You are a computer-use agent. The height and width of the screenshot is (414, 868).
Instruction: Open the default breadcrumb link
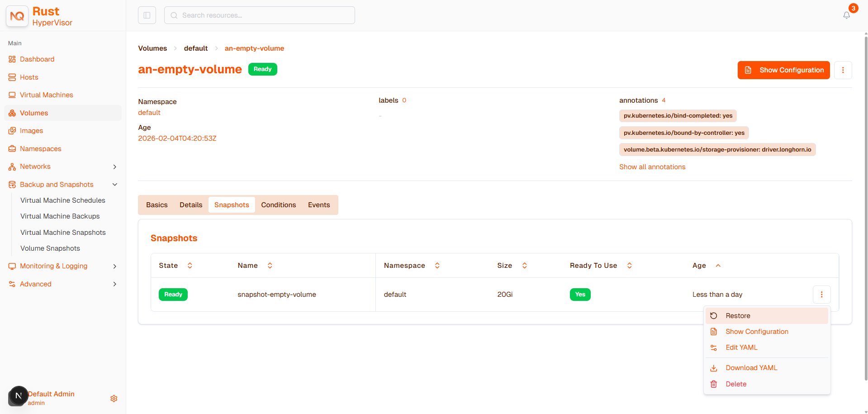pos(196,48)
